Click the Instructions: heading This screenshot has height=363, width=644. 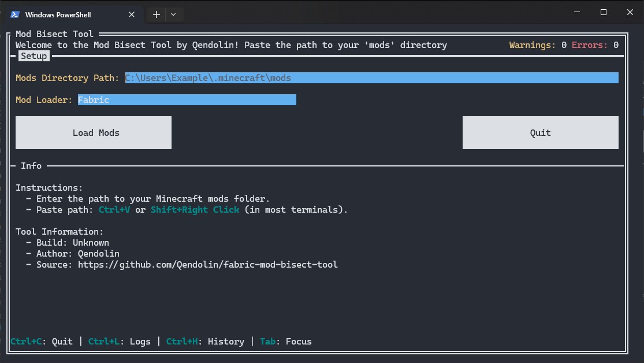49,187
